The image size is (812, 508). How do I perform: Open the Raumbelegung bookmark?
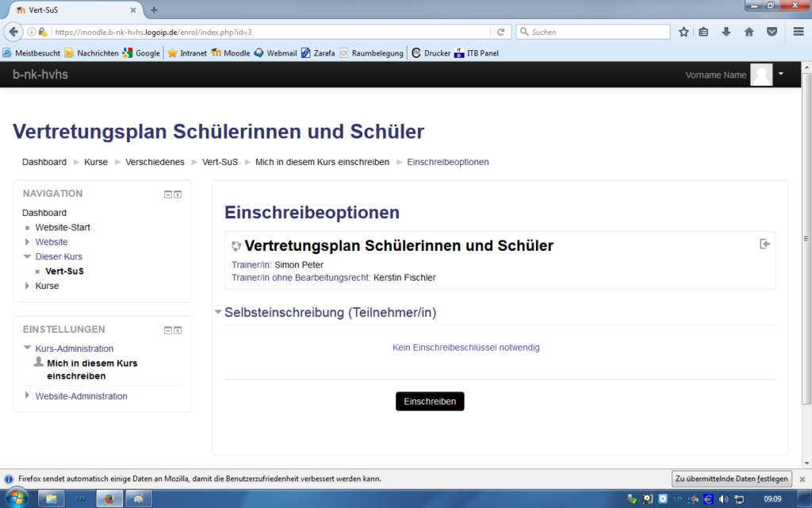click(x=372, y=53)
